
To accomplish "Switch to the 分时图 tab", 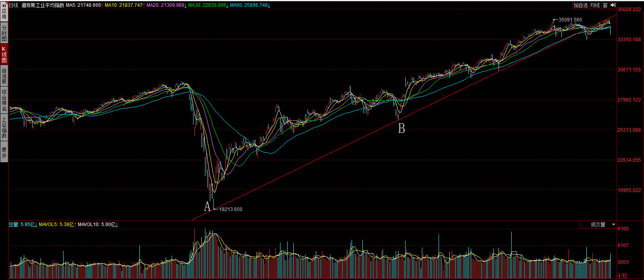I will 4,33.
